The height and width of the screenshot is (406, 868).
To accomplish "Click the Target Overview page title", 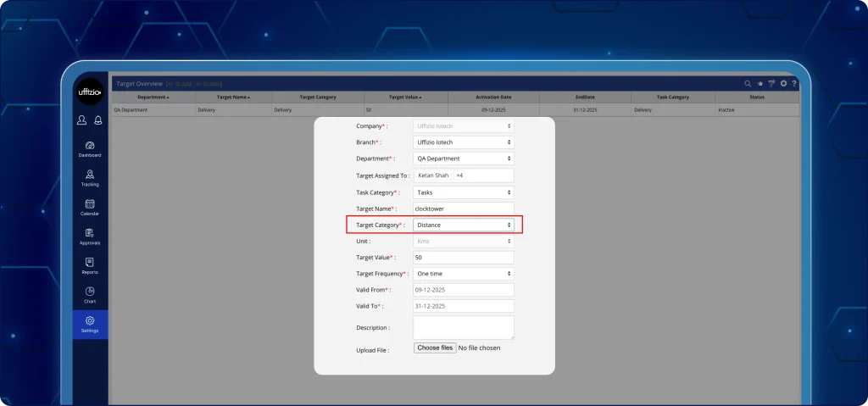I will (140, 84).
